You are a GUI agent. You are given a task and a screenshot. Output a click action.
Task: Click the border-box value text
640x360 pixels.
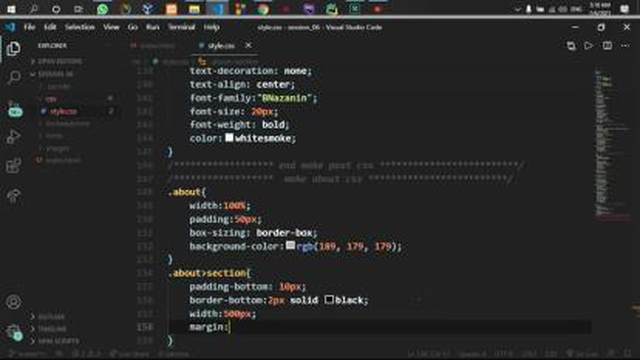tap(284, 233)
